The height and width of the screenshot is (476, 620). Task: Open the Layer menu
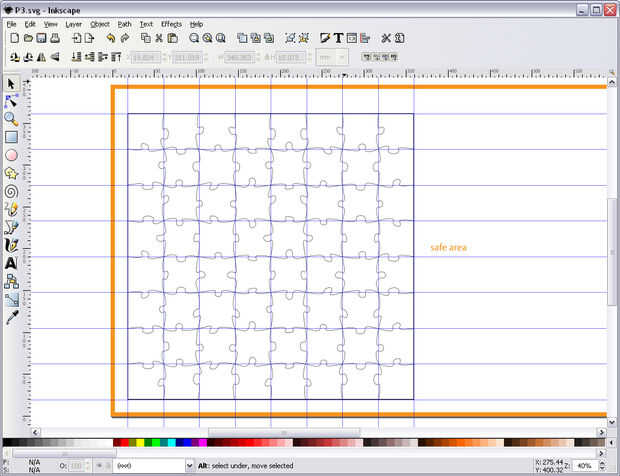coord(74,24)
